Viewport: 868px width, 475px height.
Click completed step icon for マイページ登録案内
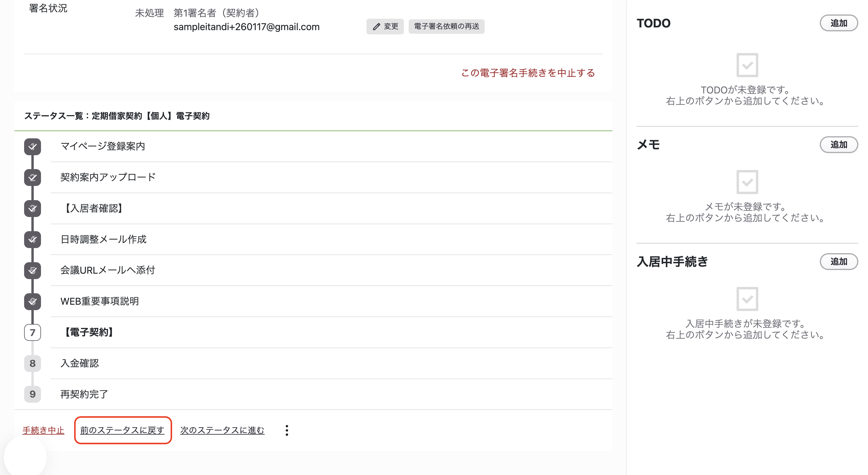(x=32, y=146)
